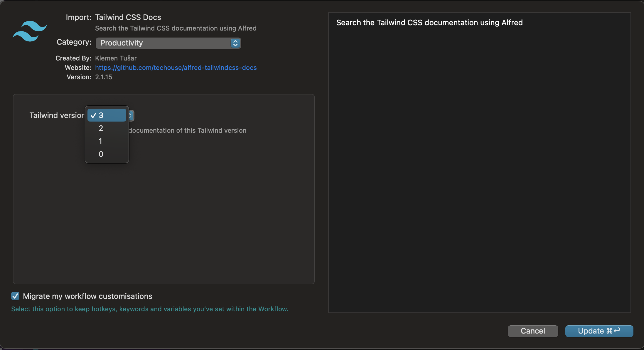Click the Category dropdown stepper arrows

point(235,43)
